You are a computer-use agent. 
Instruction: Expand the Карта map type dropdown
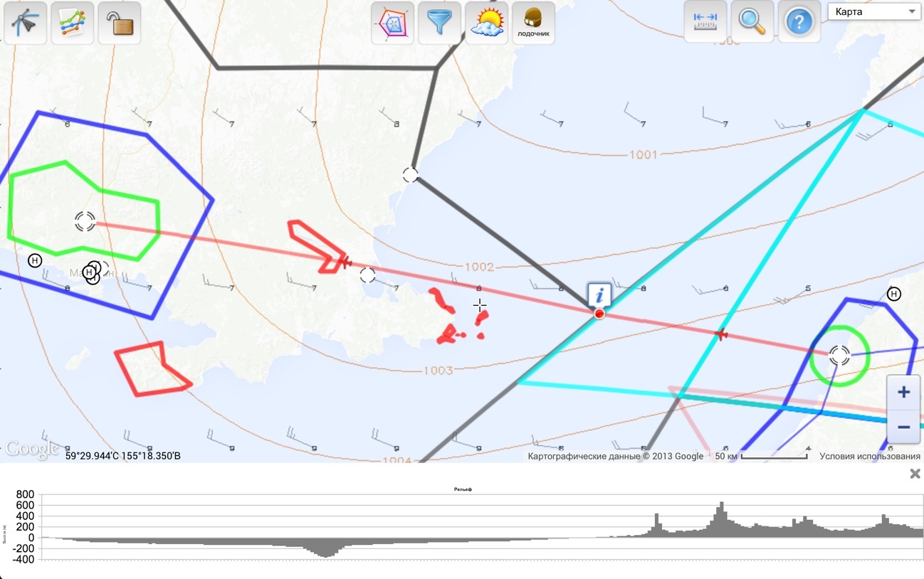[874, 11]
